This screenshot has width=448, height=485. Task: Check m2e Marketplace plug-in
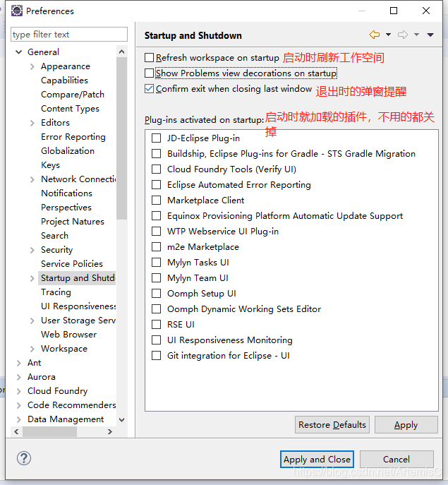156,247
